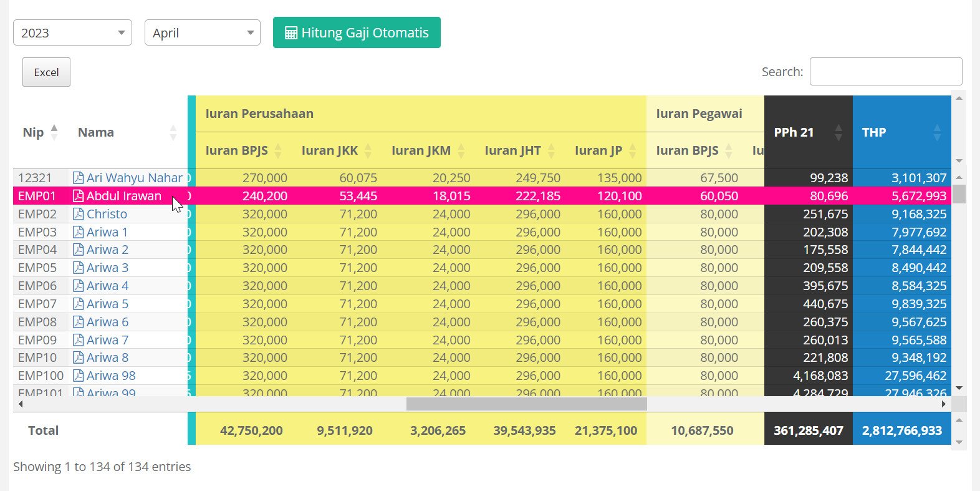Open PDF icon for Abdul Irawan
The image size is (980, 491).
tap(78, 196)
